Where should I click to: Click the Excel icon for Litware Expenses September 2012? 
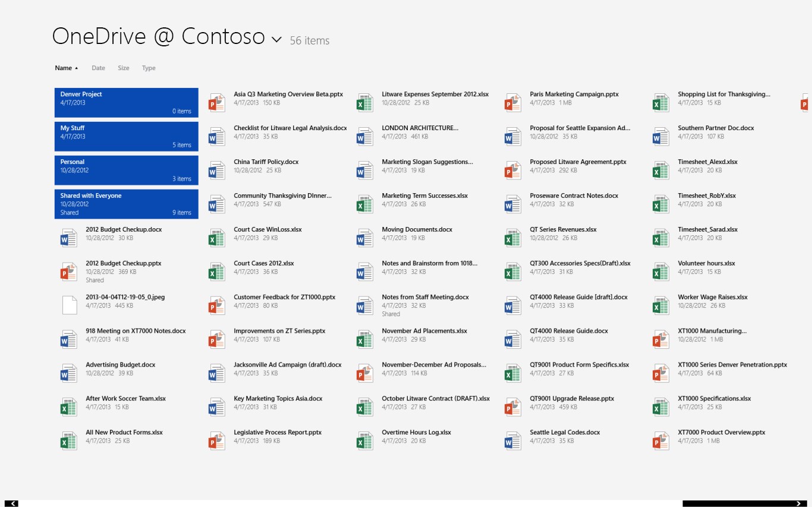point(364,102)
